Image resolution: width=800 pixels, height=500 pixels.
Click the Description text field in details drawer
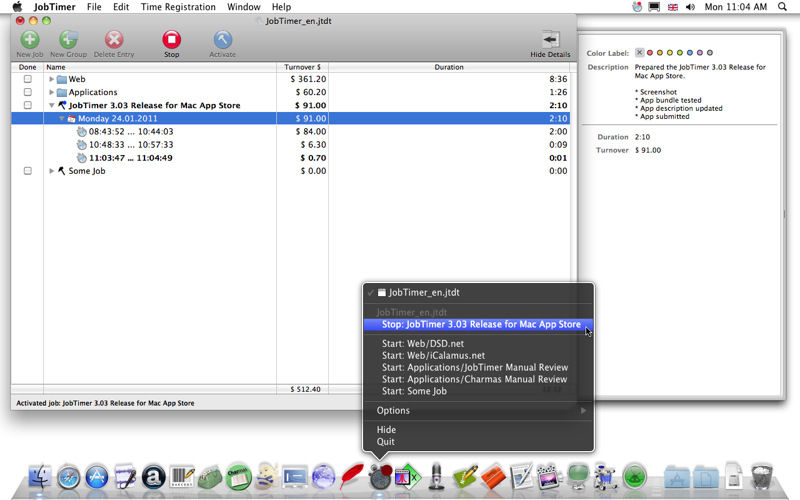click(x=705, y=92)
